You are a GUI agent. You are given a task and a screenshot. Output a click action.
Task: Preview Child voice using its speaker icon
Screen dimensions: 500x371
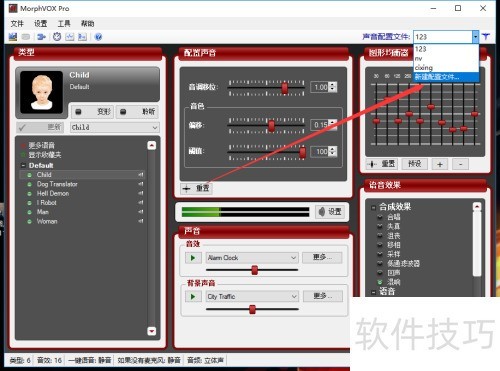(x=141, y=175)
